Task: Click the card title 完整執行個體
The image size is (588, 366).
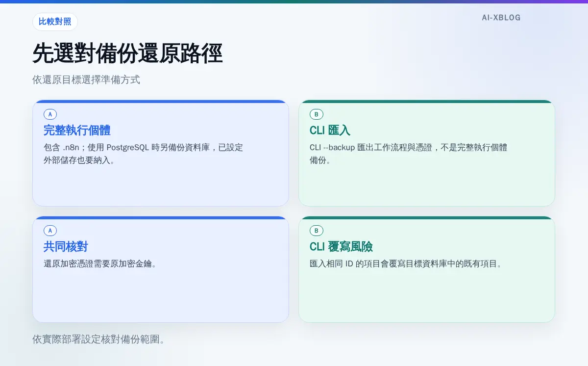Action: (77, 131)
